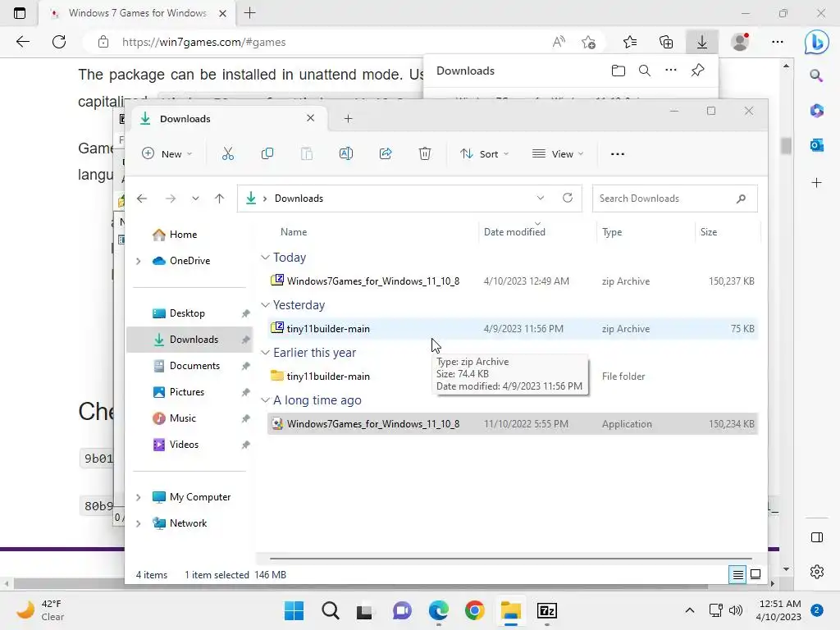This screenshot has height=630, width=840.
Task: Collapse the A long time ago group
Action: (x=265, y=400)
